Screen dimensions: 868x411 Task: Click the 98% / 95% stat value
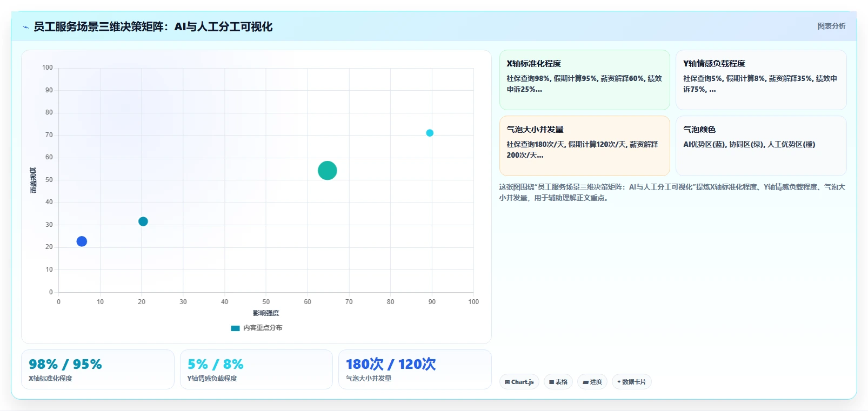[x=65, y=365]
